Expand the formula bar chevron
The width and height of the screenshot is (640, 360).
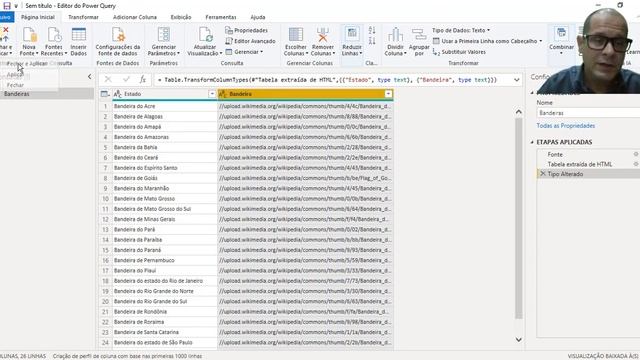516,80
